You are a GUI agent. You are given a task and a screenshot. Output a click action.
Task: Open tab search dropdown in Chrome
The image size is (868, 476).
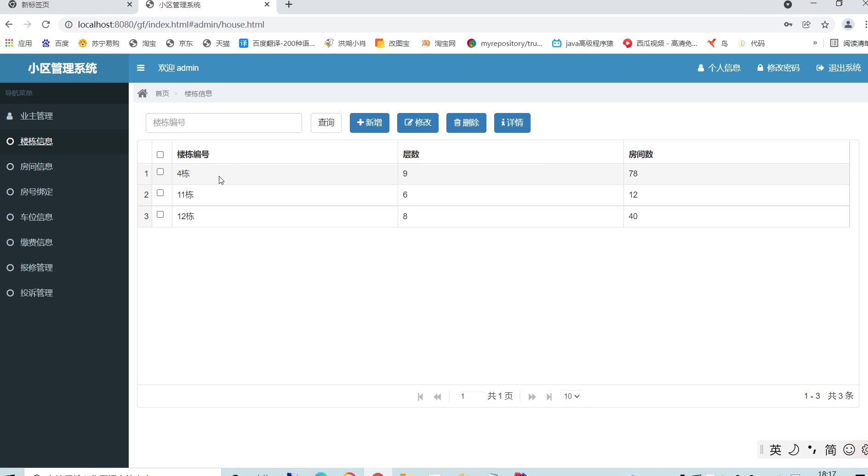click(x=788, y=5)
